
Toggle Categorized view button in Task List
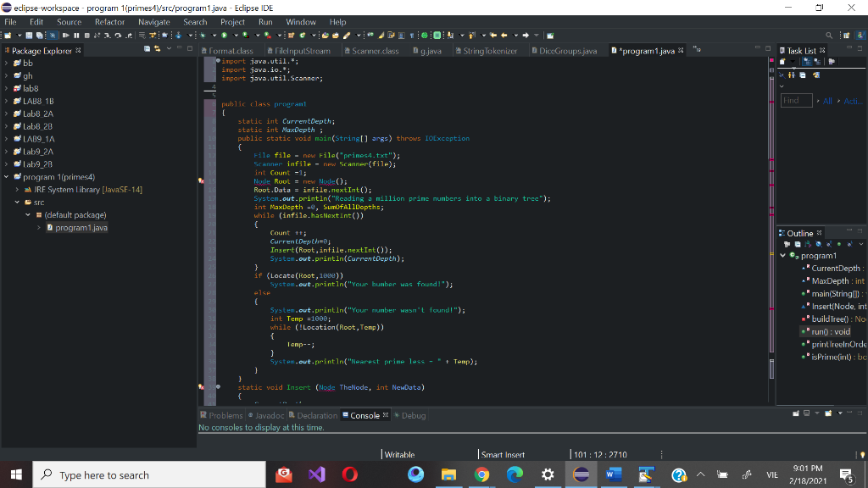pyautogui.click(x=808, y=63)
